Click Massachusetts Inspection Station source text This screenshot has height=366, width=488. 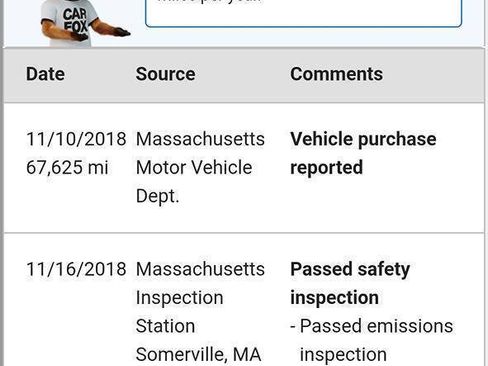[x=200, y=297]
